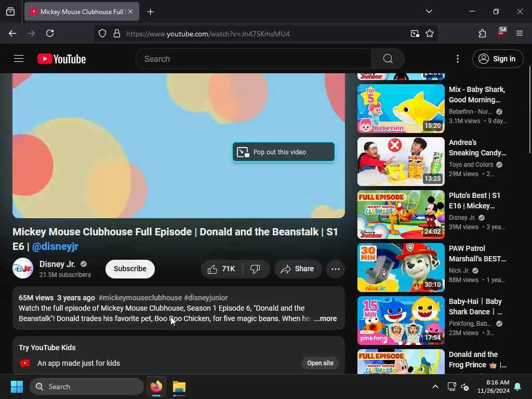Open Mix - Baby Shark, Good Morning title
The image size is (532, 399).
coord(477,95)
